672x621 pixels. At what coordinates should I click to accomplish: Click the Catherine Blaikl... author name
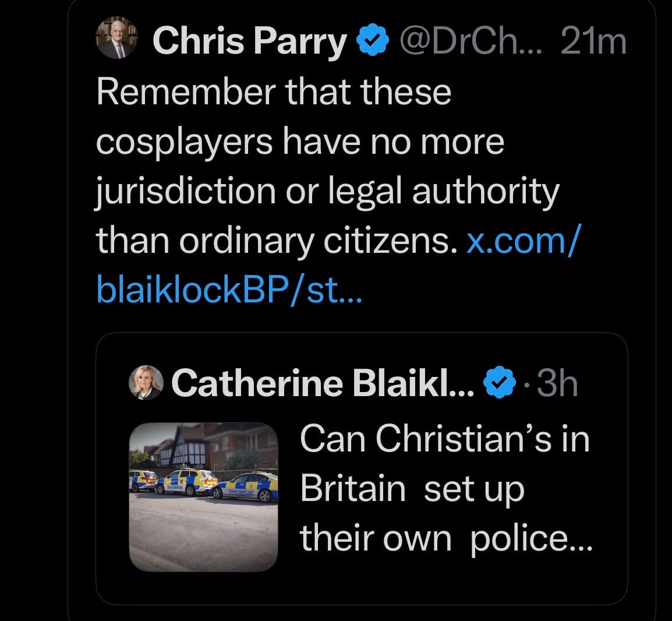[322, 383]
